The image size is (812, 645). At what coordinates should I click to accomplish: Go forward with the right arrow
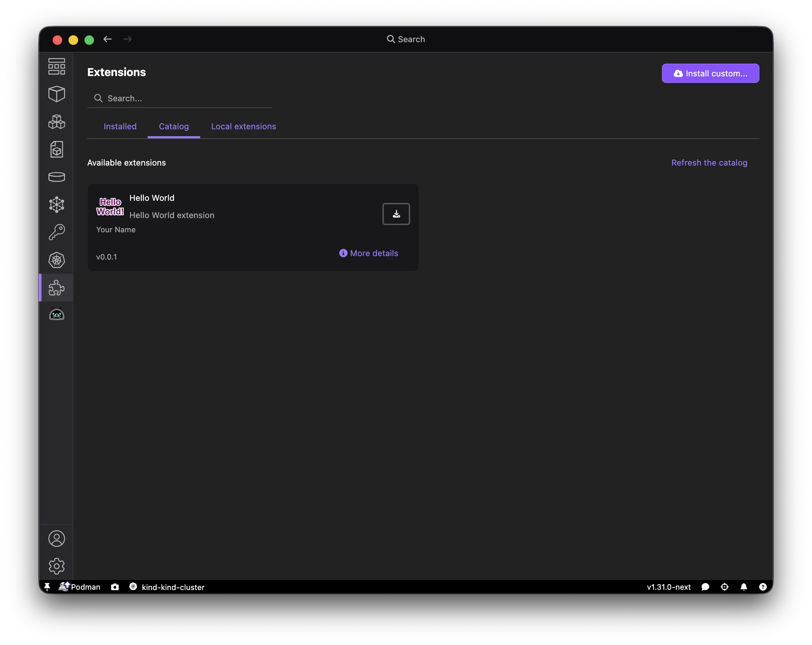click(x=128, y=39)
